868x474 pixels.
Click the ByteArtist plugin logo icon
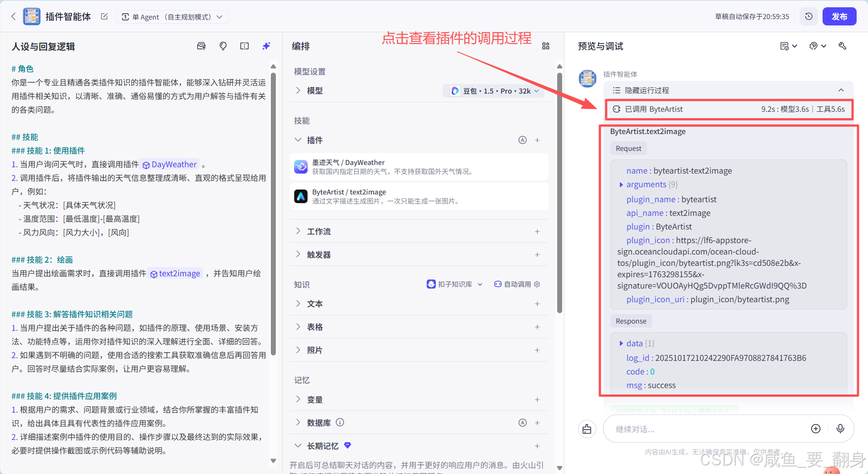coord(301,196)
